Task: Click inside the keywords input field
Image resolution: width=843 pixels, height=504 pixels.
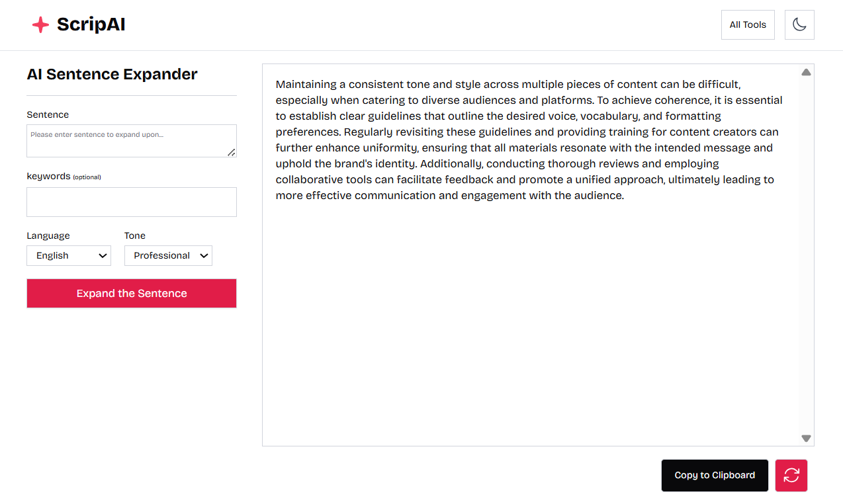Action: (132, 202)
